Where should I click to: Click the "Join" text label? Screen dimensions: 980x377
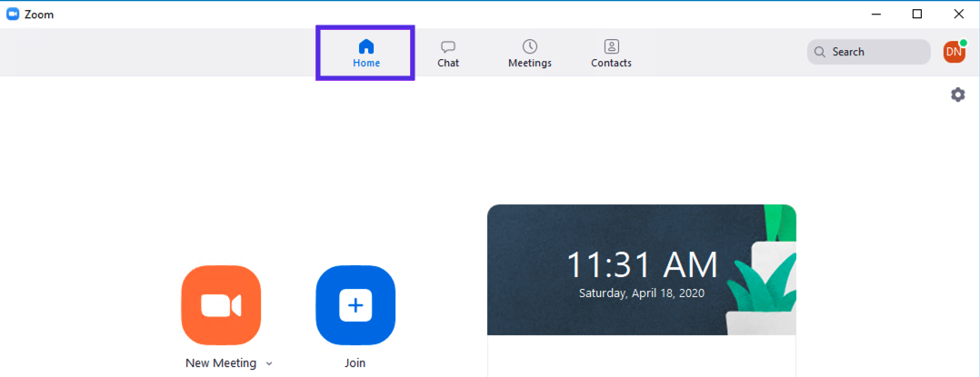(x=355, y=363)
